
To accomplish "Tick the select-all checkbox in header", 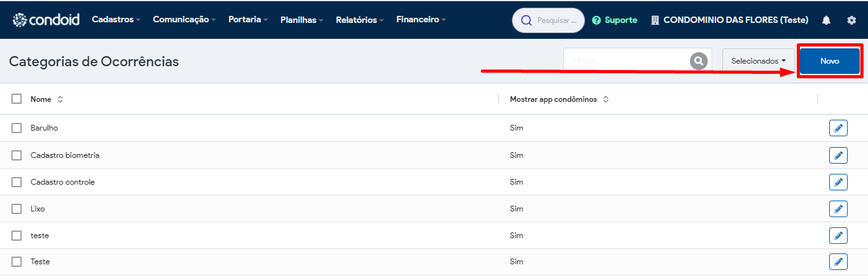I will [x=17, y=99].
